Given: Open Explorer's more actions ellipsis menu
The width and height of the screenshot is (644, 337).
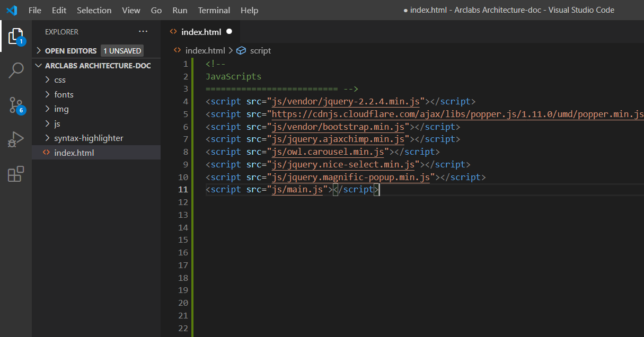Looking at the screenshot, I should click(143, 32).
